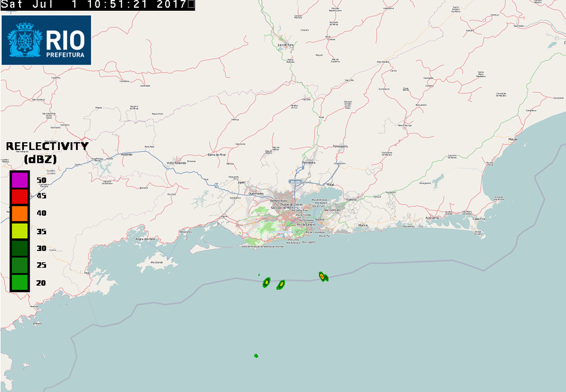
Task: Click the Teresópolis city label
Action: (x=340, y=146)
